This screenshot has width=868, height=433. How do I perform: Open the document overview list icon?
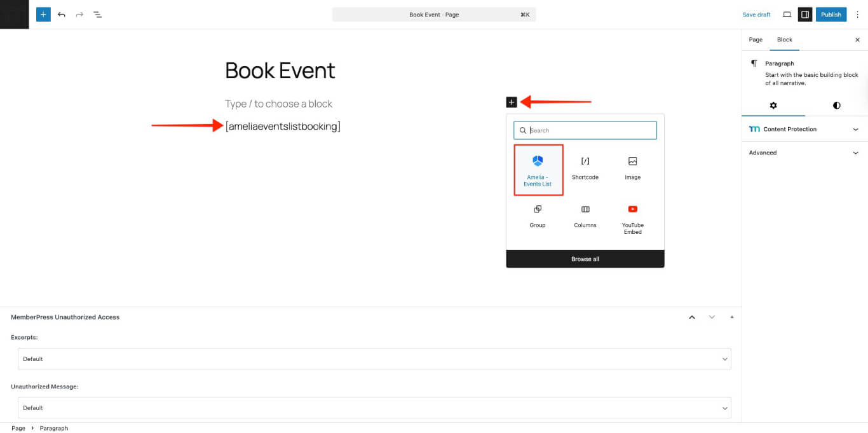pyautogui.click(x=98, y=14)
